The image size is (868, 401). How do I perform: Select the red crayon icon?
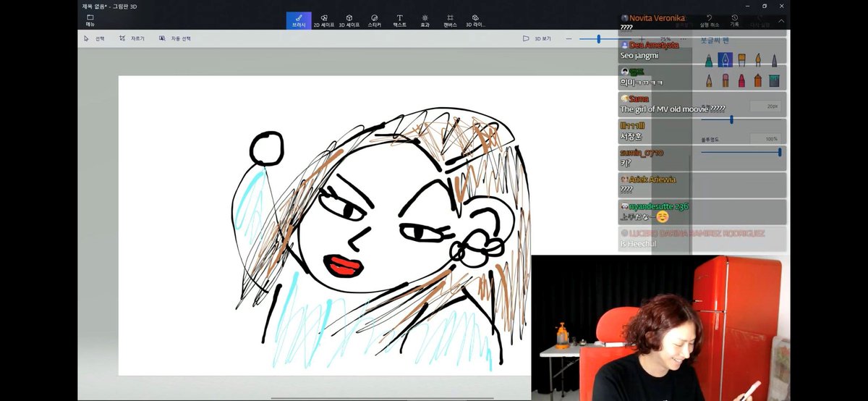pyautogui.click(x=742, y=79)
